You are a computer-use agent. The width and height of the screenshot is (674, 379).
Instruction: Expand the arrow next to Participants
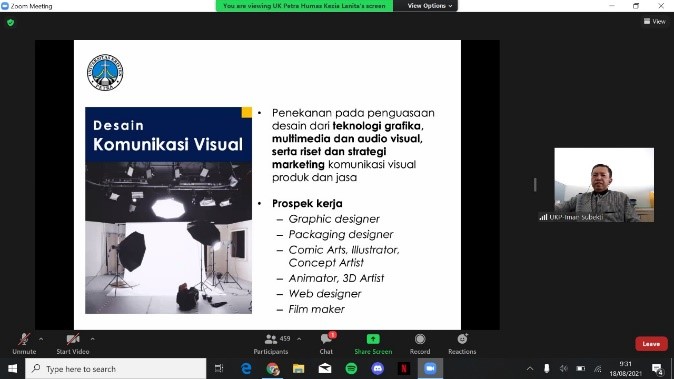tap(299, 339)
